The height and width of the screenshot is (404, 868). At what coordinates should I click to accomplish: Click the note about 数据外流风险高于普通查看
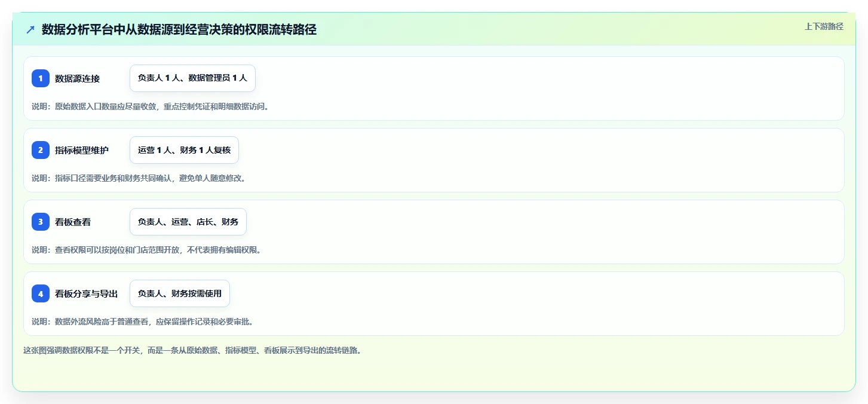(x=143, y=322)
